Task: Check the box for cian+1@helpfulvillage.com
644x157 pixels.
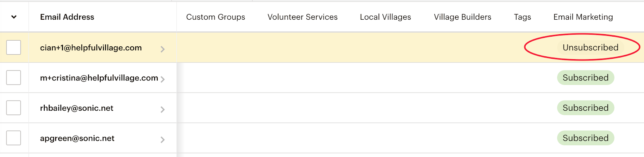Action: point(14,48)
